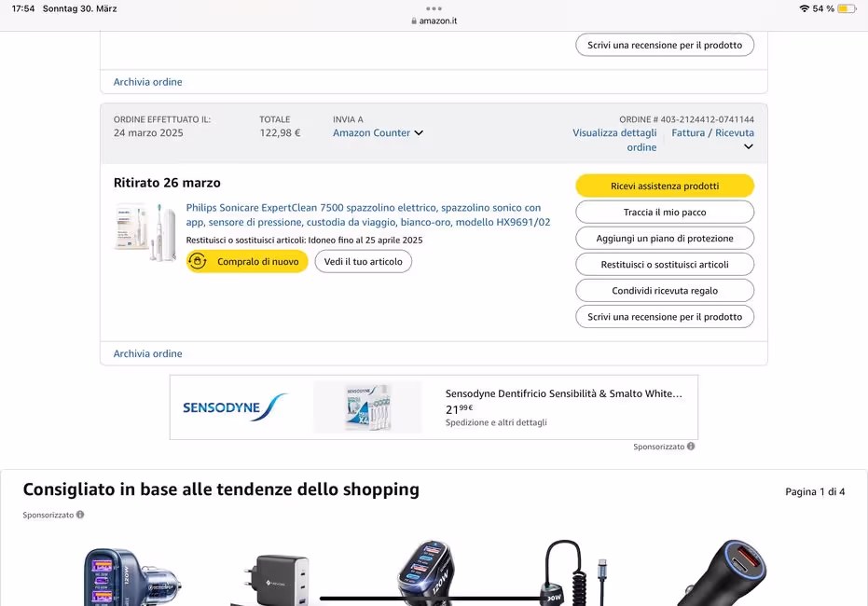Select Restituisci o sostituisci articoli

click(665, 265)
